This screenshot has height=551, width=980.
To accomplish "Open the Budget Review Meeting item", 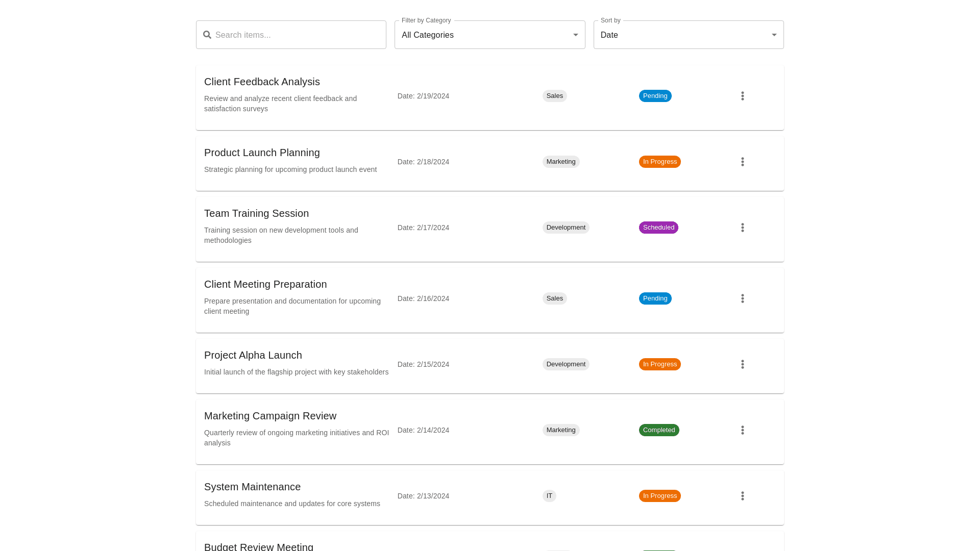I will pyautogui.click(x=259, y=546).
